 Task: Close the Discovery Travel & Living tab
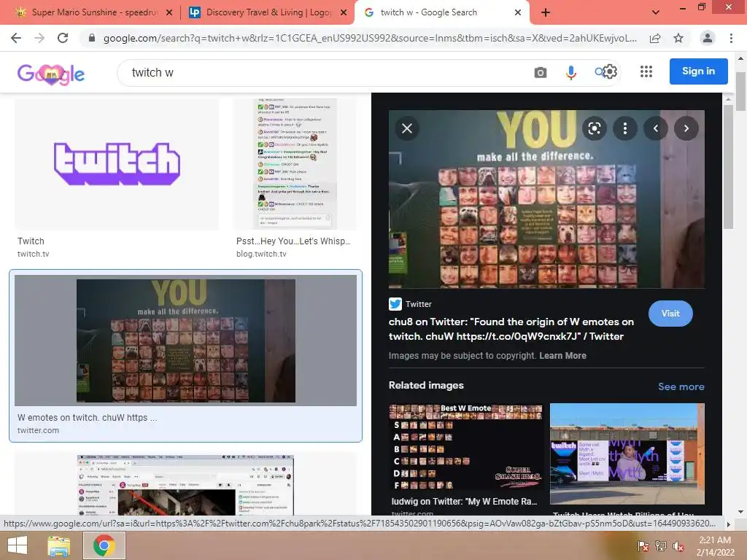pyautogui.click(x=344, y=12)
